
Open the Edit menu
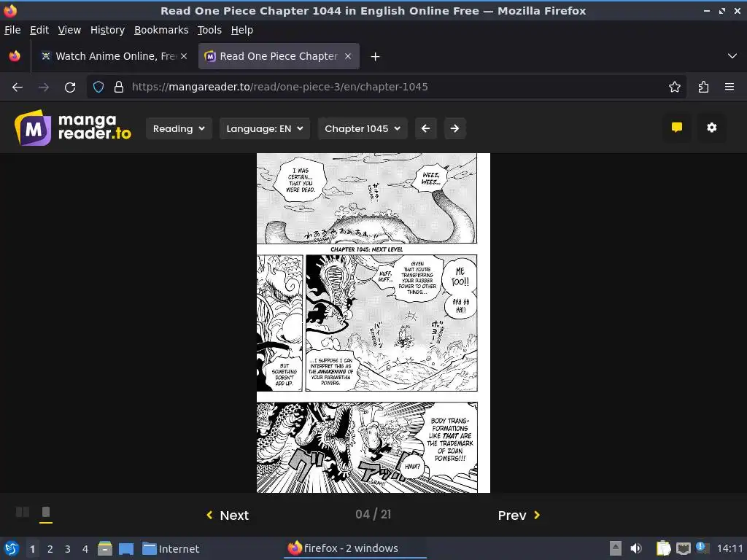[x=39, y=30]
